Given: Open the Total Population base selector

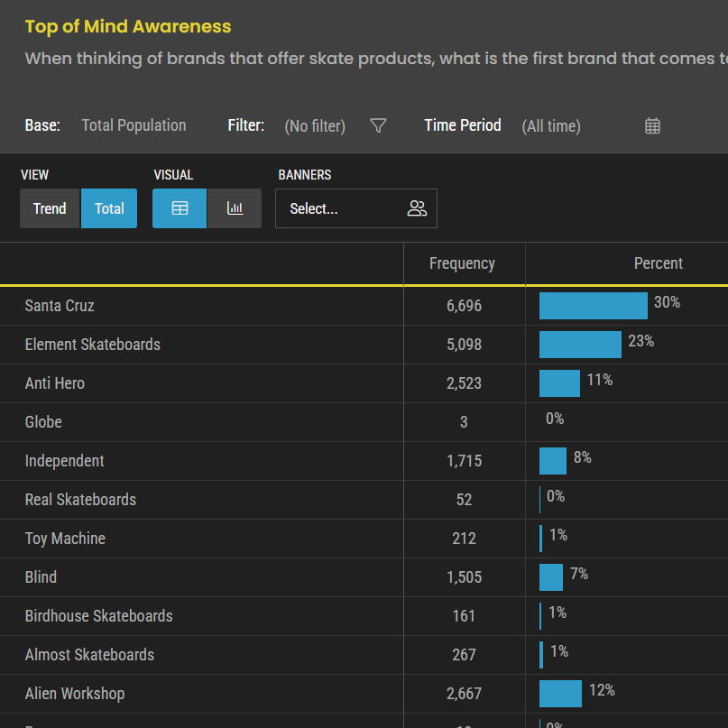Looking at the screenshot, I should (134, 125).
